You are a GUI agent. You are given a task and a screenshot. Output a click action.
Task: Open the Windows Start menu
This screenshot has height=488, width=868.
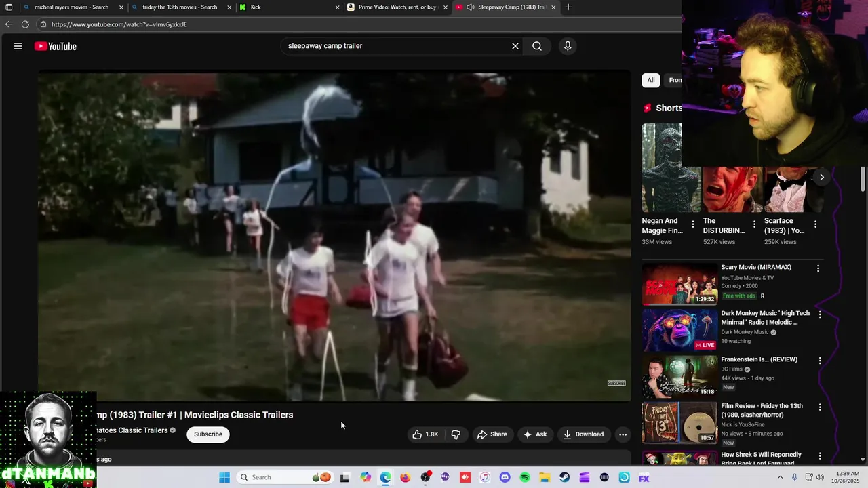(x=224, y=477)
